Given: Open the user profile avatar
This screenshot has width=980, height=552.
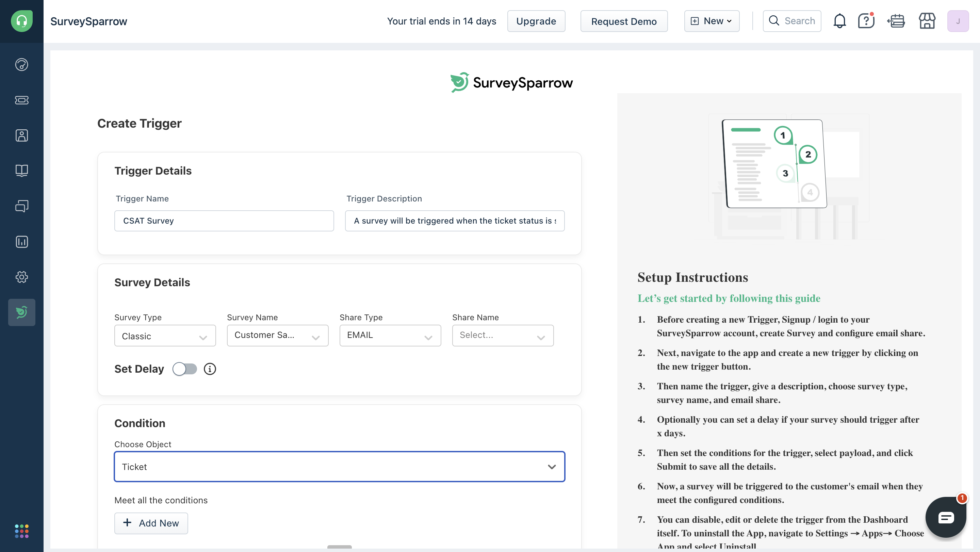Looking at the screenshot, I should [x=958, y=21].
